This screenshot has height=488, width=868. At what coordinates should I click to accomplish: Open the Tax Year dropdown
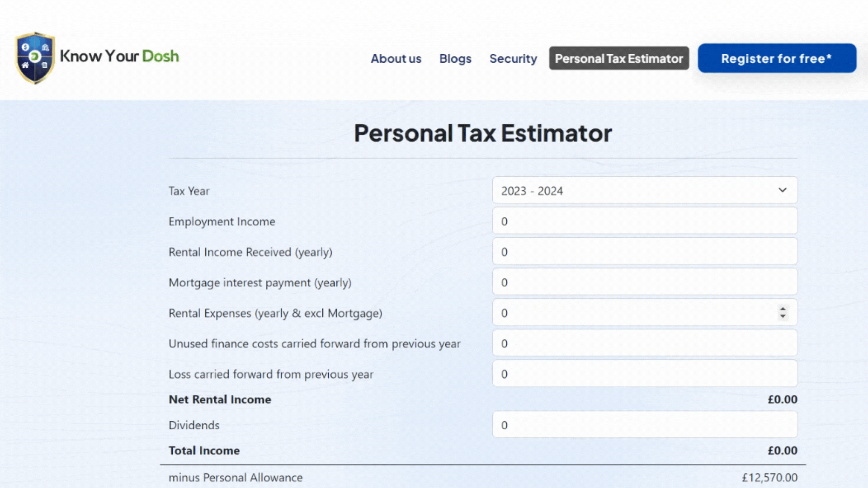pos(633,191)
